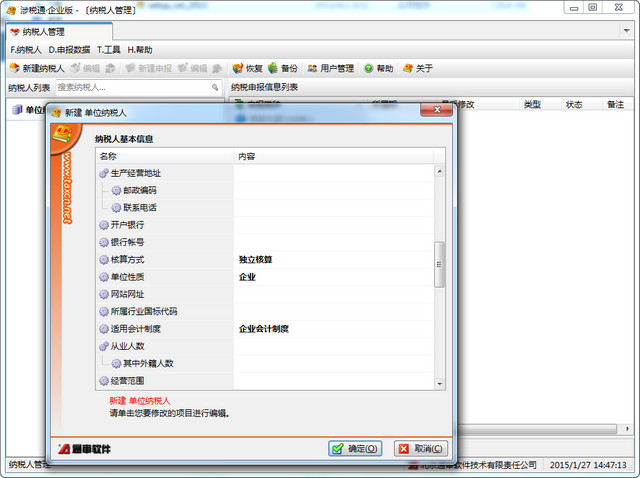Viewport: 640px width, 478px height.
Task: Click the gear icon beside 经营范围
Action: coord(104,381)
